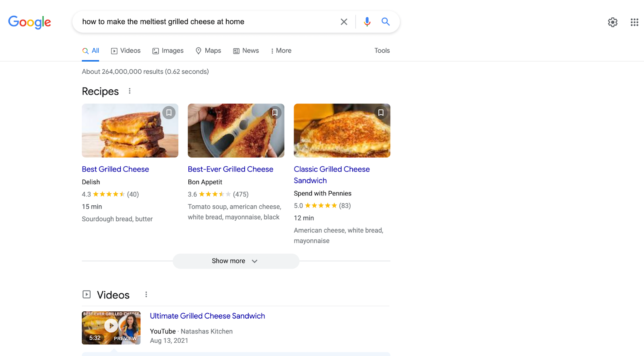Viewport: 644px width, 356px height.
Task: Switch to the Images tab
Action: tap(168, 51)
